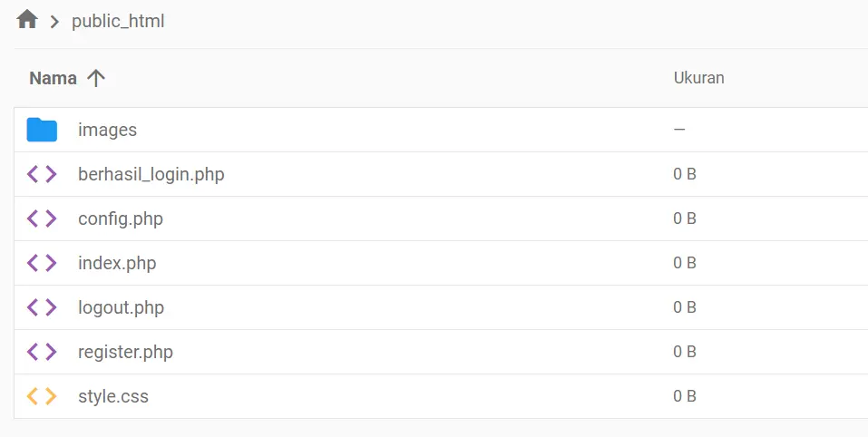Sort files by Ukuran column header
The image size is (868, 437).
tap(698, 78)
